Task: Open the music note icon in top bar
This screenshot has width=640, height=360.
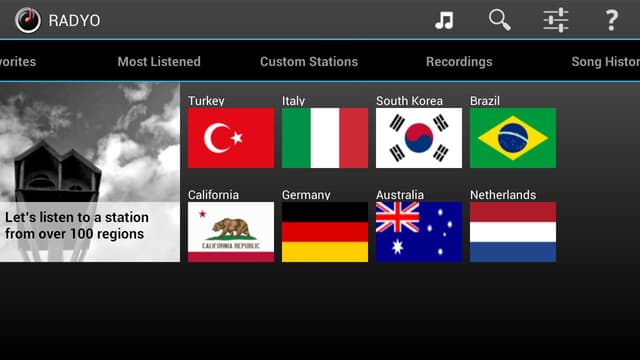Action: (444, 20)
